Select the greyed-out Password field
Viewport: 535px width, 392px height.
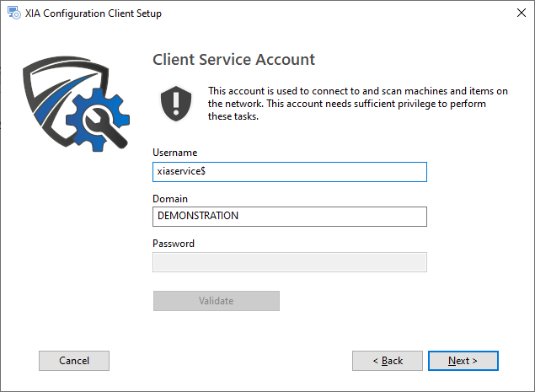[289, 262]
